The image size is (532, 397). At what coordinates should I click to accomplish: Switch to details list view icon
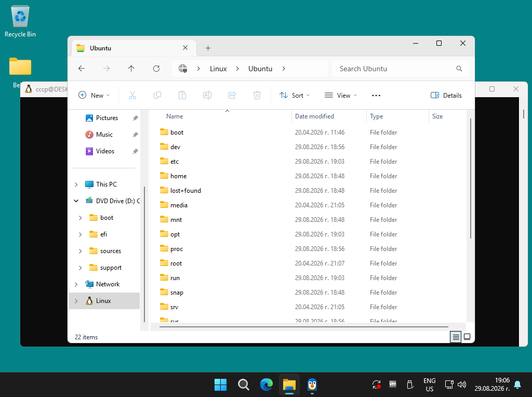coord(456,337)
